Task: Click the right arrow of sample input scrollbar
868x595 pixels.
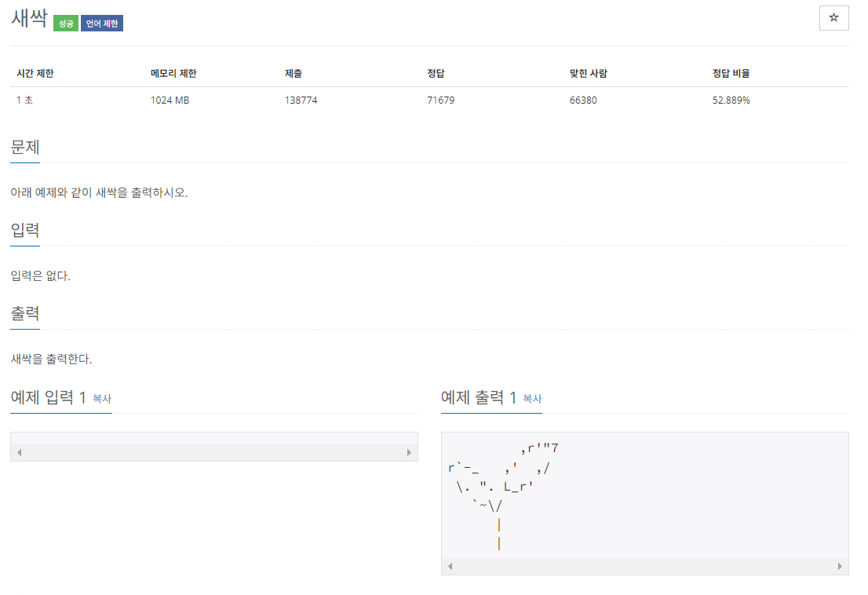Action: (409, 452)
